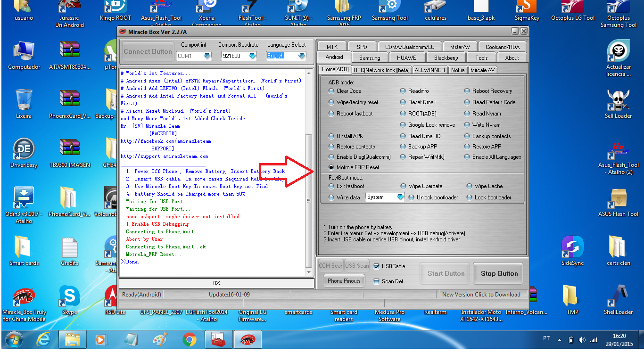Select the Motrola FRP Reset option

click(x=354, y=167)
